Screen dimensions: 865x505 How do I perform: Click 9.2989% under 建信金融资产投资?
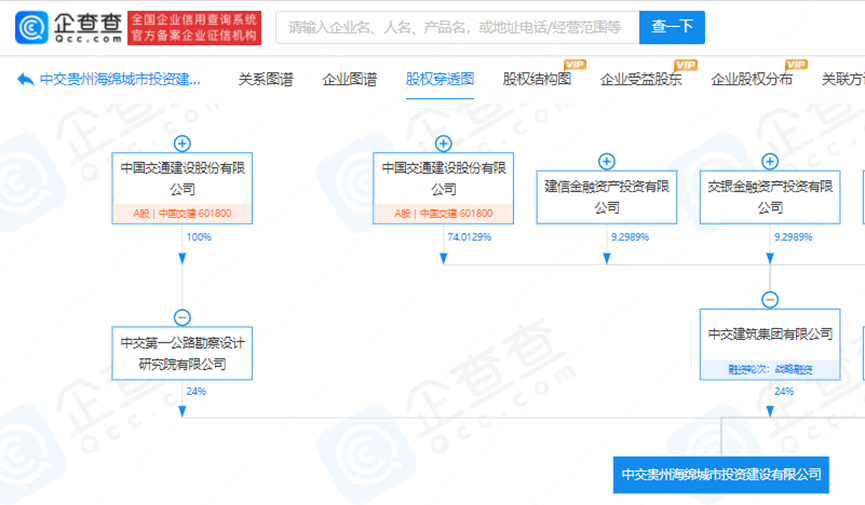click(629, 237)
